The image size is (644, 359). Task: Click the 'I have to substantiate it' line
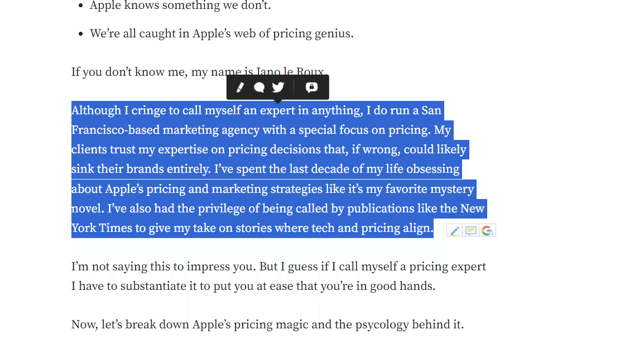(x=253, y=286)
